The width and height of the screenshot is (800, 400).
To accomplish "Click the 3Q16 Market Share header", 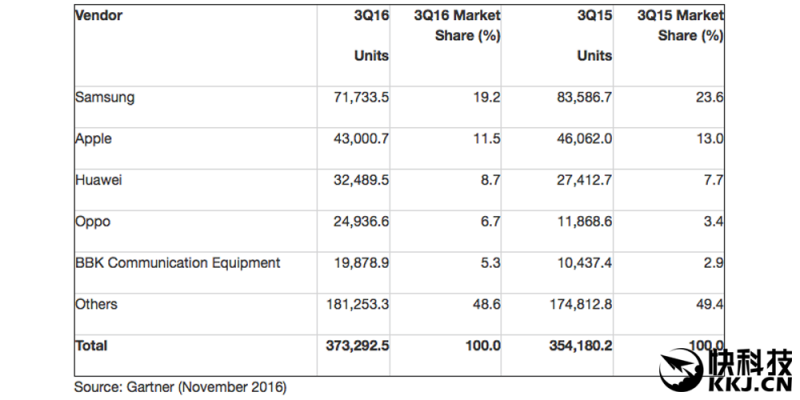I will click(456, 26).
